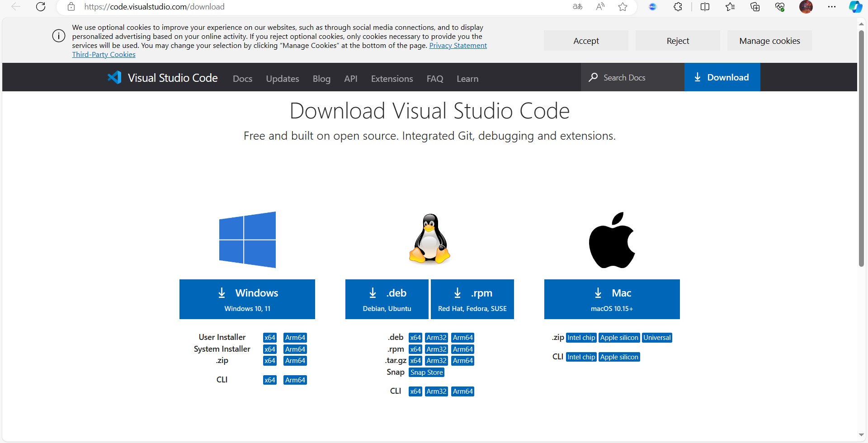The width and height of the screenshot is (868, 443).
Task: Download the Windows 10, 11 installer
Action: 247,299
